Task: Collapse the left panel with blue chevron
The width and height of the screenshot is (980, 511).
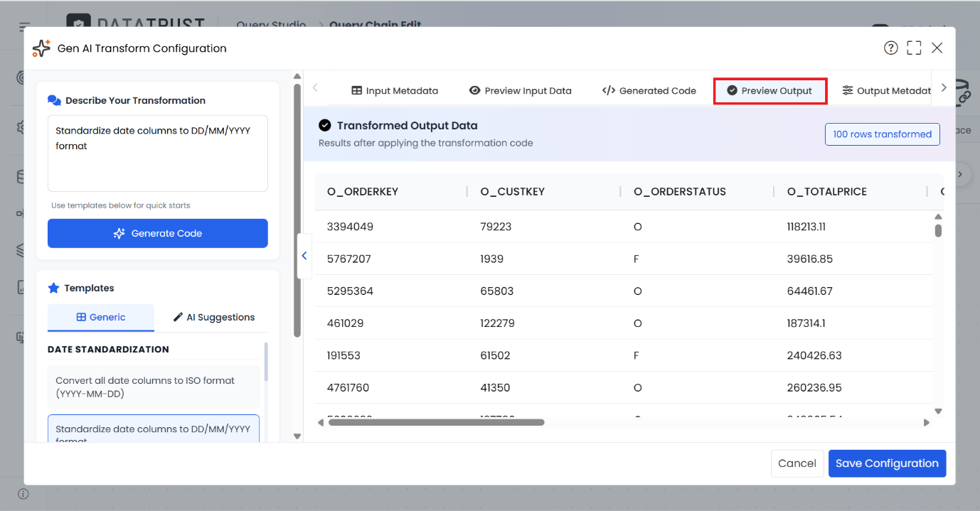Action: click(x=304, y=256)
